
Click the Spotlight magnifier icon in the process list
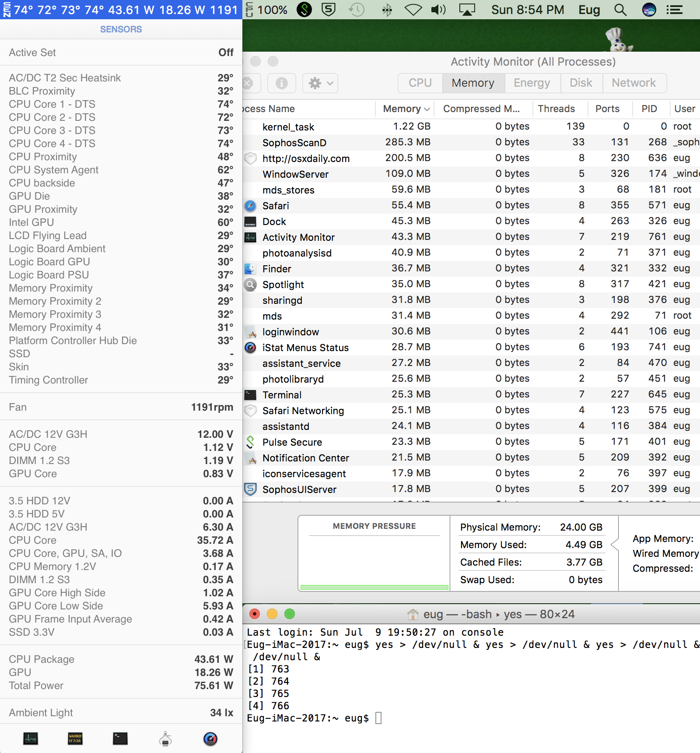(x=250, y=285)
